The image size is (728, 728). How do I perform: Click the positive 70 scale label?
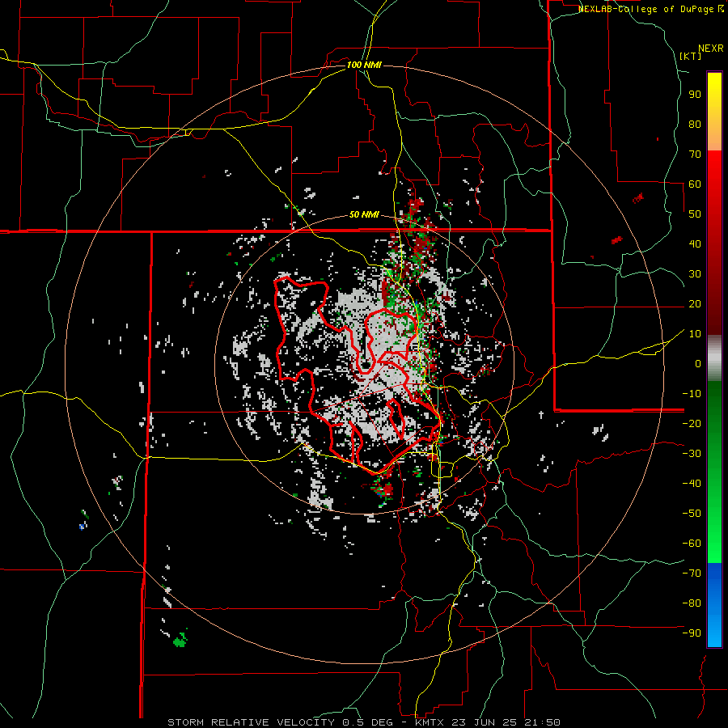(x=695, y=154)
